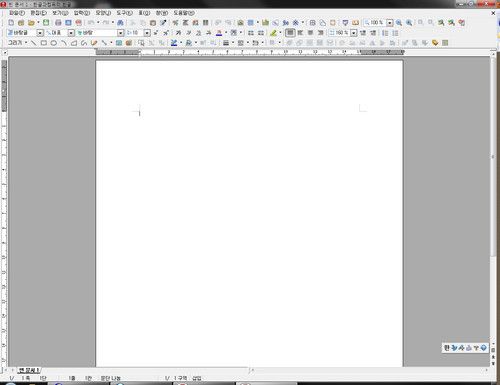The width and height of the screenshot is (500, 385).
Task: Expand the font size 10 dropdown
Action: coord(147,33)
